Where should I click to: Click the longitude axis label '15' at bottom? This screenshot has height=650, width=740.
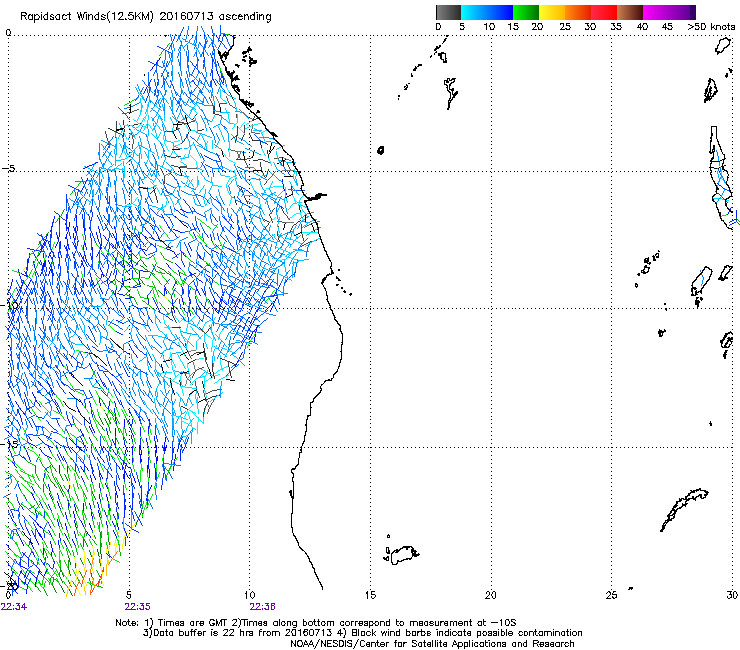(370, 595)
